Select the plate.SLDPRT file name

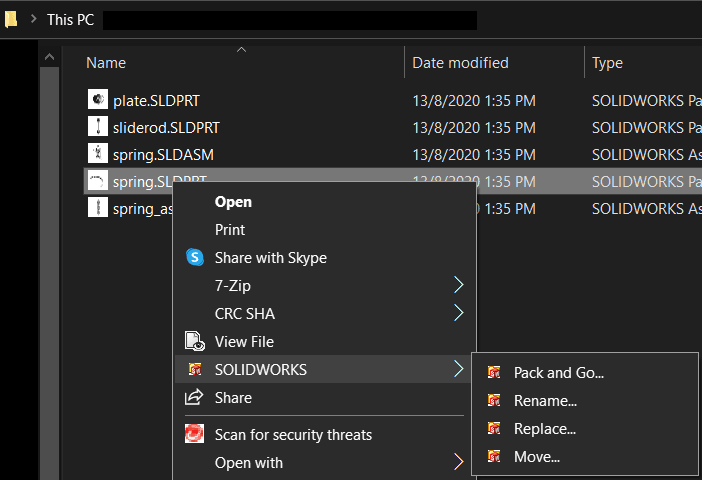pyautogui.click(x=156, y=101)
